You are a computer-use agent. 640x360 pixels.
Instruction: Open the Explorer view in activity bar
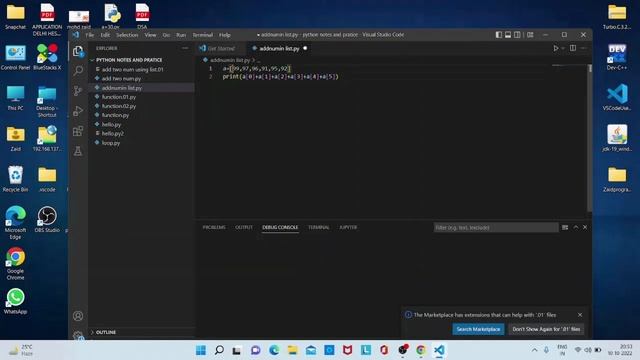pyautogui.click(x=78, y=51)
